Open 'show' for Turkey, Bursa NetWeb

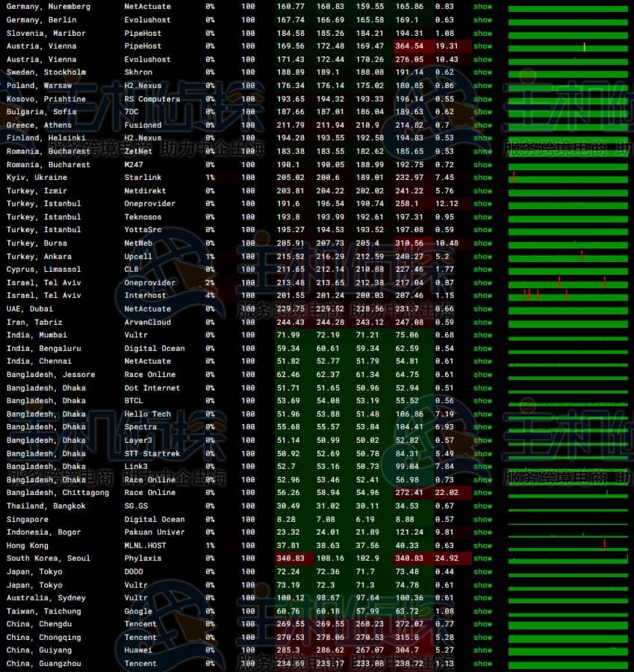pos(482,243)
